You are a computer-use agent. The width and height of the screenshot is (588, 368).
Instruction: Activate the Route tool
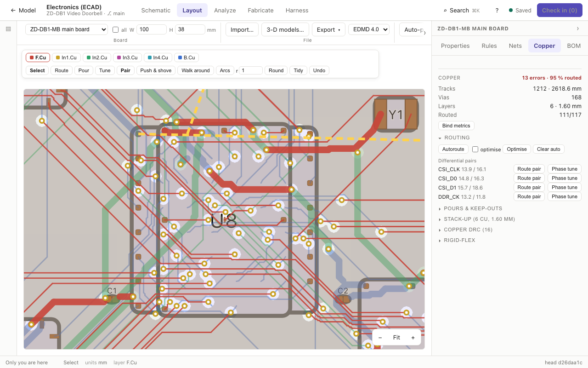click(62, 70)
